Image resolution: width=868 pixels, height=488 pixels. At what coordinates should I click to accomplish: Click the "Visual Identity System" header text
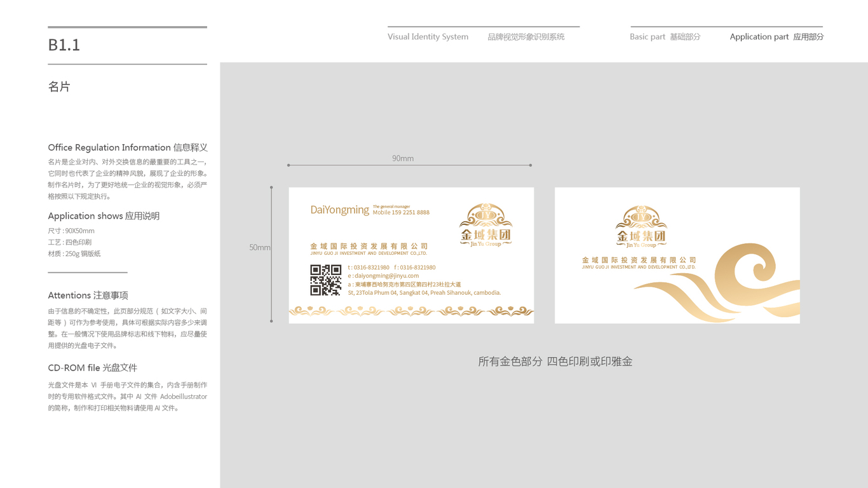click(428, 37)
